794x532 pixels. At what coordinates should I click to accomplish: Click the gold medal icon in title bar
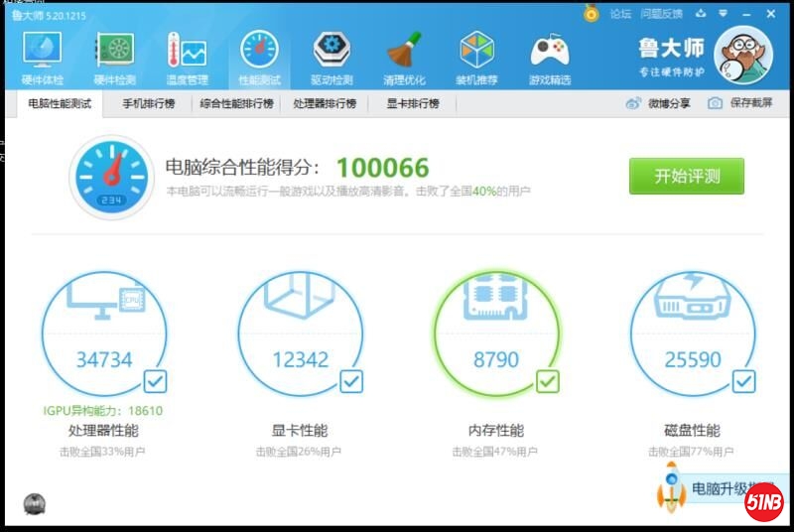pyautogui.click(x=592, y=14)
